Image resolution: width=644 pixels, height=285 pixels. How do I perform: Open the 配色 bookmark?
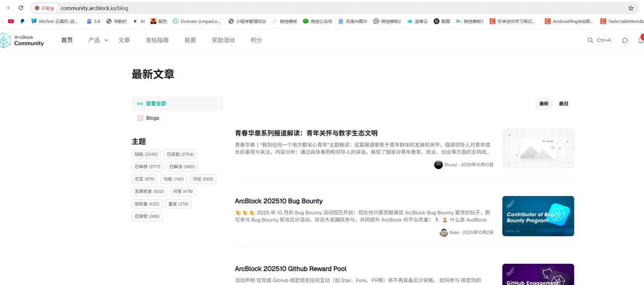(x=159, y=21)
